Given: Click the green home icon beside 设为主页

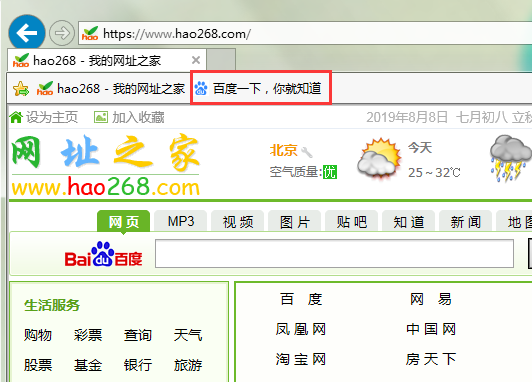Looking at the screenshot, I should click(16, 117).
